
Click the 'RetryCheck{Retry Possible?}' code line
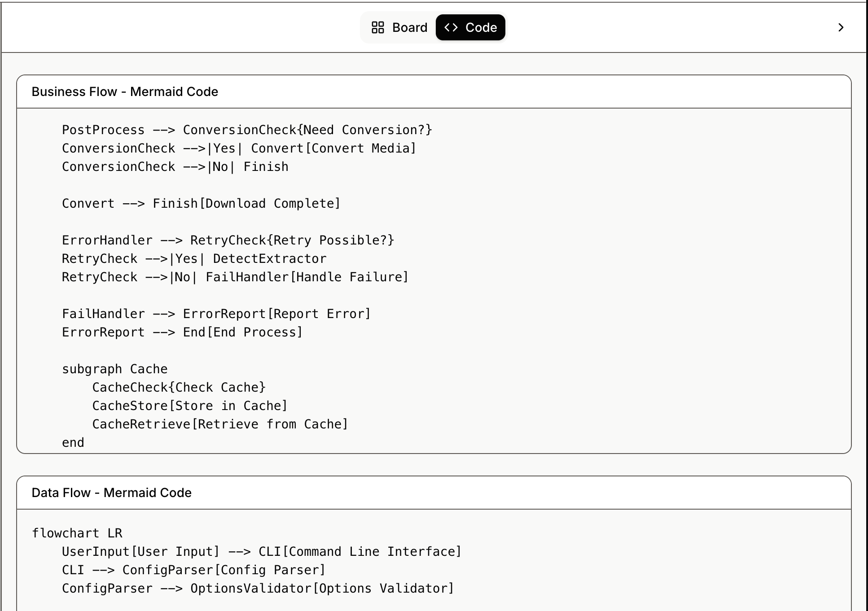tap(228, 240)
